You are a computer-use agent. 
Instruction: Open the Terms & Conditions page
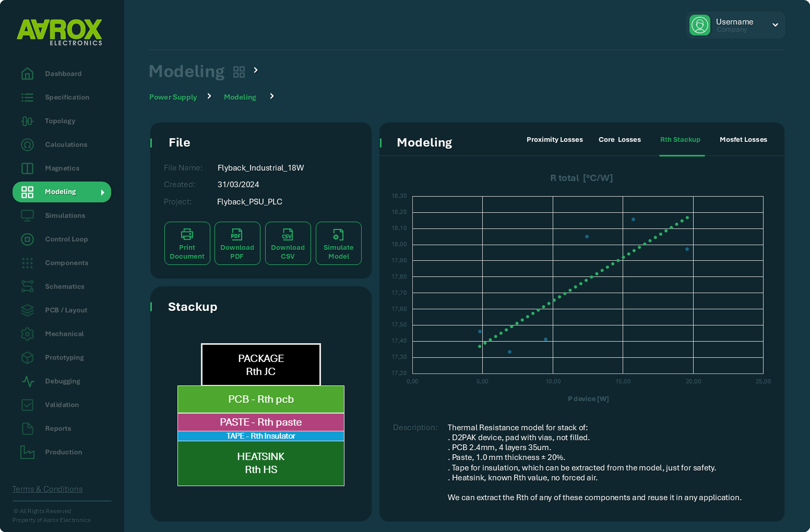pyautogui.click(x=47, y=489)
